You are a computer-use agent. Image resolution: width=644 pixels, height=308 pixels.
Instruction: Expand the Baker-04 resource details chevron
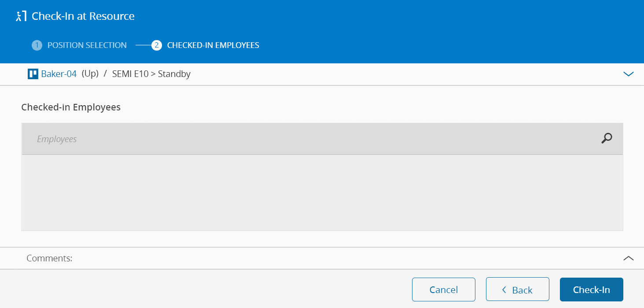point(629,74)
